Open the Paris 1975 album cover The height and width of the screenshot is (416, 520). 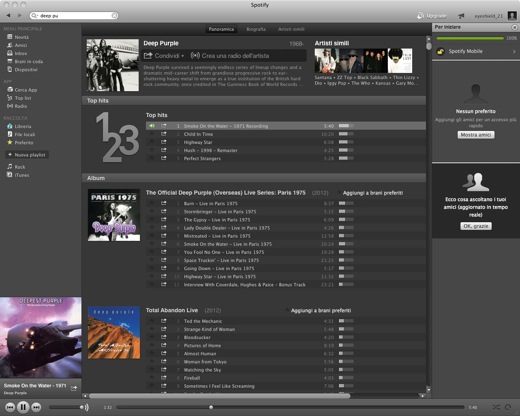click(x=114, y=215)
